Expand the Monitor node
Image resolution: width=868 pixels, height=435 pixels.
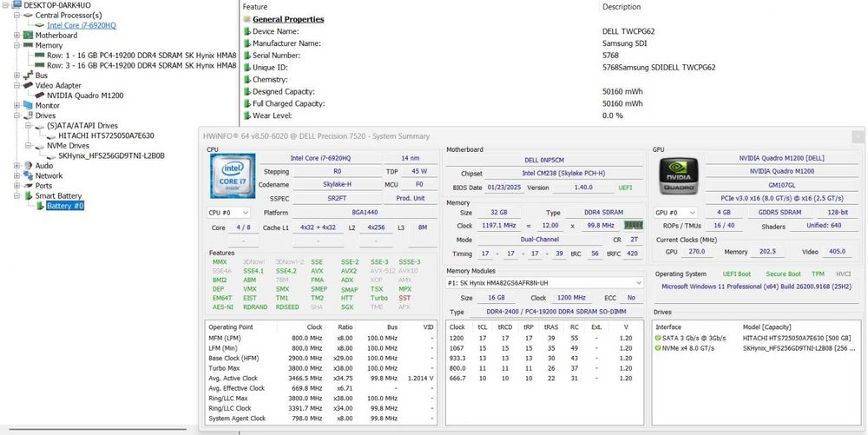(x=16, y=105)
